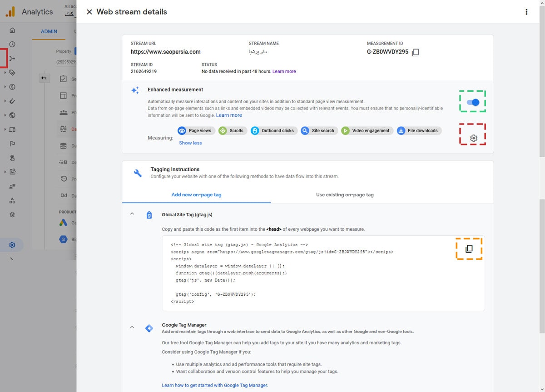Expand the Monetization sidebar group arrow
Viewport: 545px width, 392px height.
coord(5,87)
